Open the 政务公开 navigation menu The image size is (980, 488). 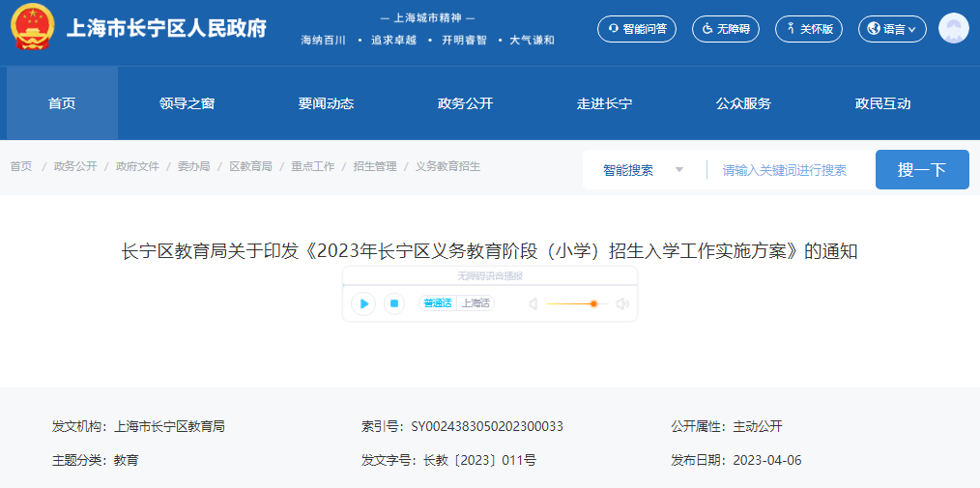click(465, 103)
